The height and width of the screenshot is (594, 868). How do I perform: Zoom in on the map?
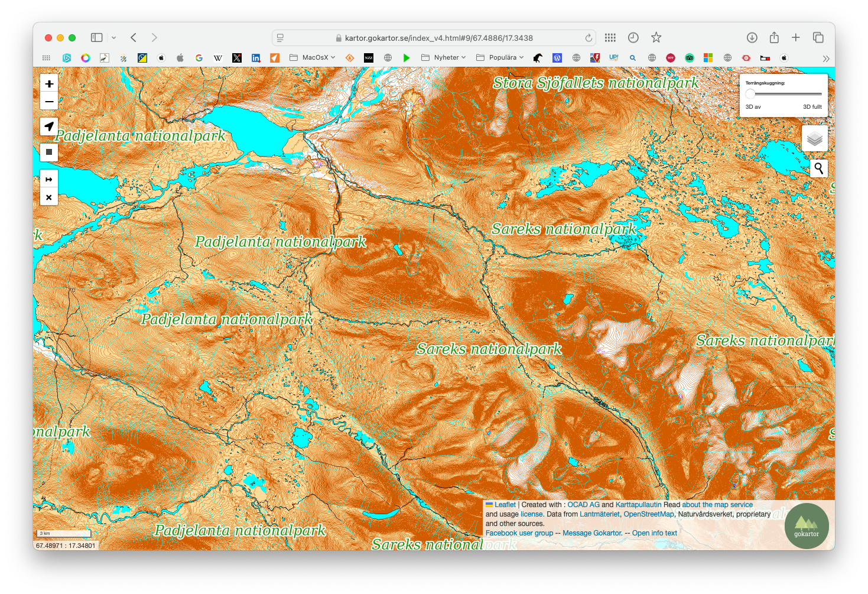[49, 84]
